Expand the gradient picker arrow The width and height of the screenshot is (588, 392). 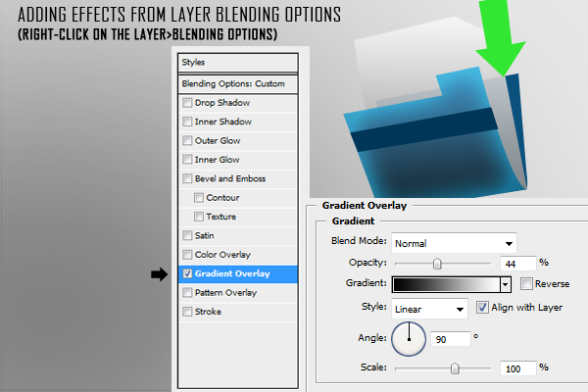[506, 284]
